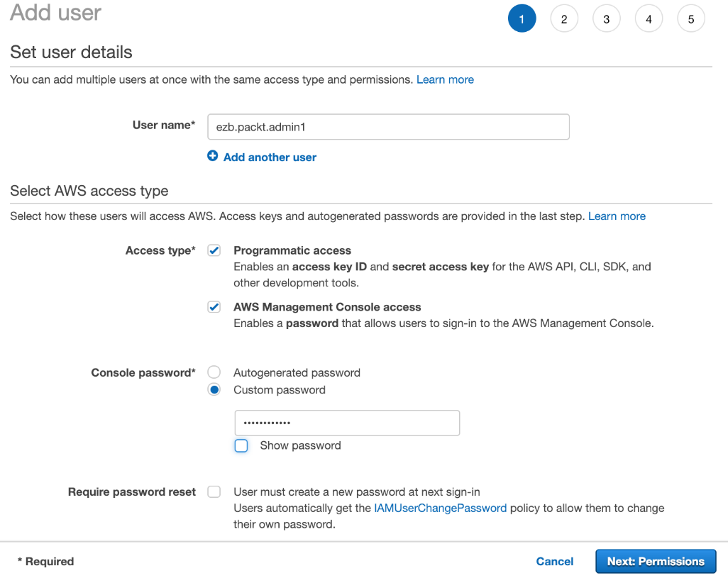The height and width of the screenshot is (578, 728).
Task: Click the Require password reset label
Action: pyautogui.click(x=132, y=491)
